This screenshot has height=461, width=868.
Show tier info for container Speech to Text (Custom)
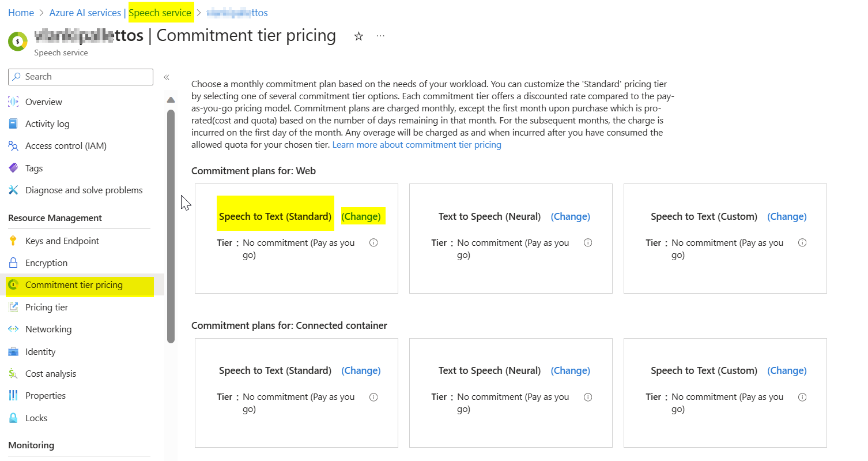pyautogui.click(x=802, y=397)
